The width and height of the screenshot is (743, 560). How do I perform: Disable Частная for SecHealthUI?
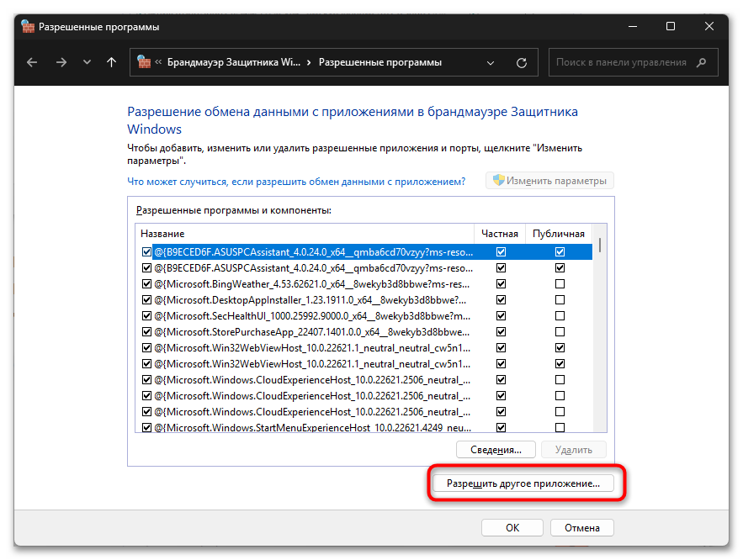(x=501, y=316)
